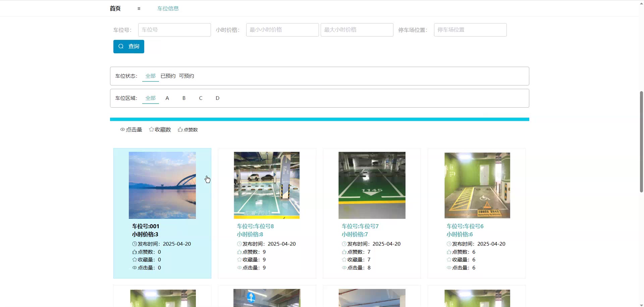The height and width of the screenshot is (307, 644).
Task: Click clock icon on the 001 card
Action: pyautogui.click(x=135, y=244)
